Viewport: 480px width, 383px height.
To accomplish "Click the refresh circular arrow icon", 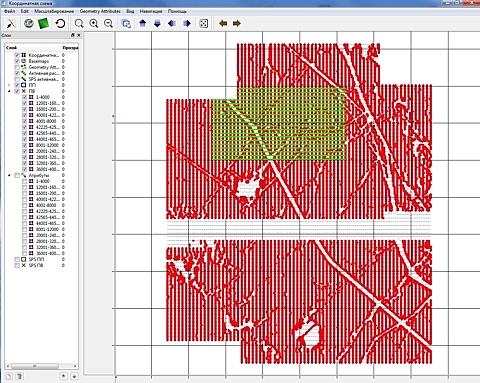I will (60, 23).
